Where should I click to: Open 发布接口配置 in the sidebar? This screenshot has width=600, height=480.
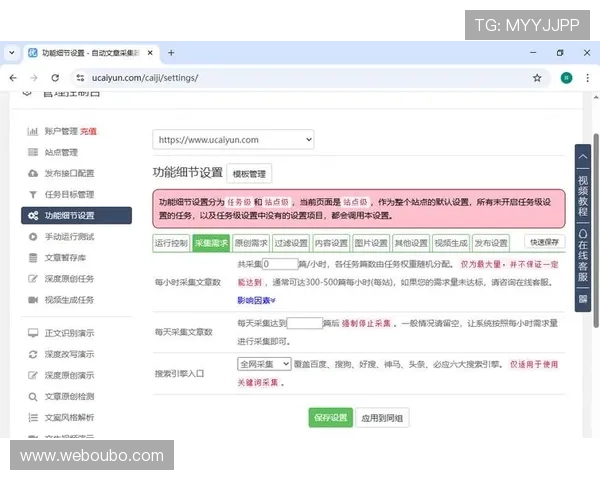click(69, 173)
